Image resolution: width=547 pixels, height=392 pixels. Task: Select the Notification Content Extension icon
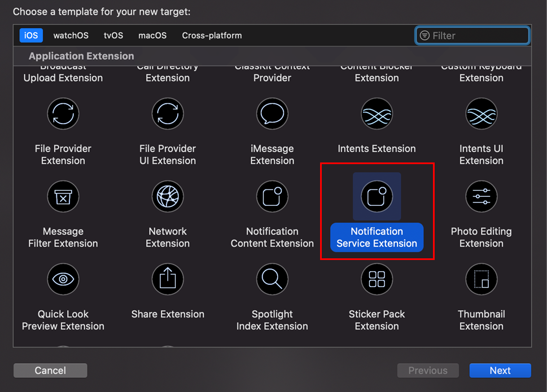coord(272,197)
